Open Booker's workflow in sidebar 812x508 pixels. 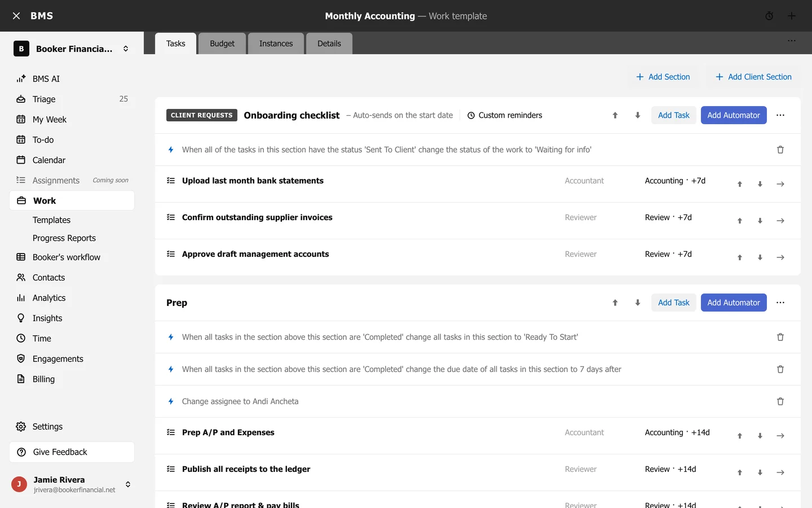pyautogui.click(x=72, y=257)
